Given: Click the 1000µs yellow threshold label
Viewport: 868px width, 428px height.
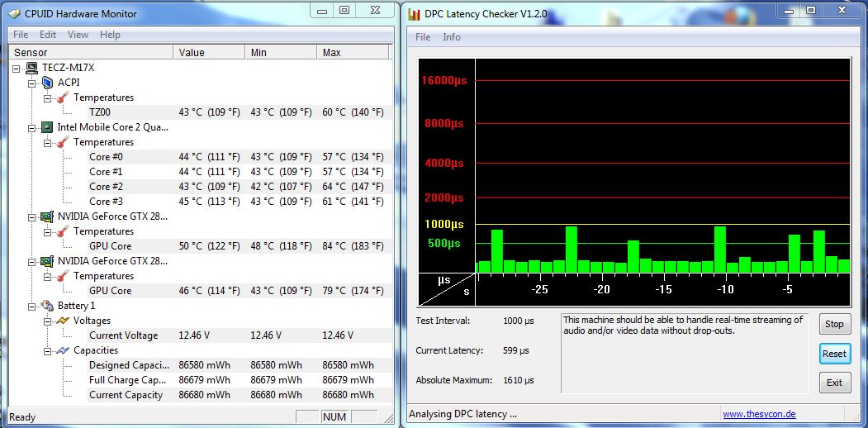Looking at the screenshot, I should point(444,225).
